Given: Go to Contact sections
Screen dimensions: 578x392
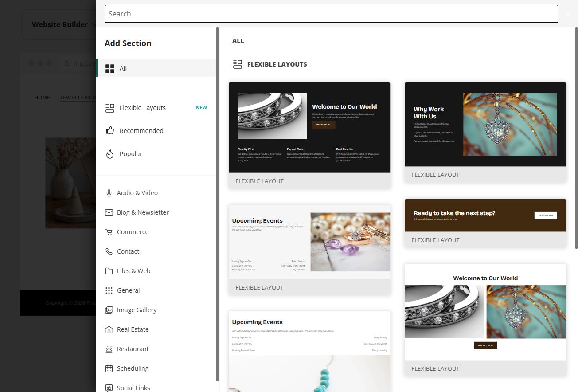Looking at the screenshot, I should (156, 251).
